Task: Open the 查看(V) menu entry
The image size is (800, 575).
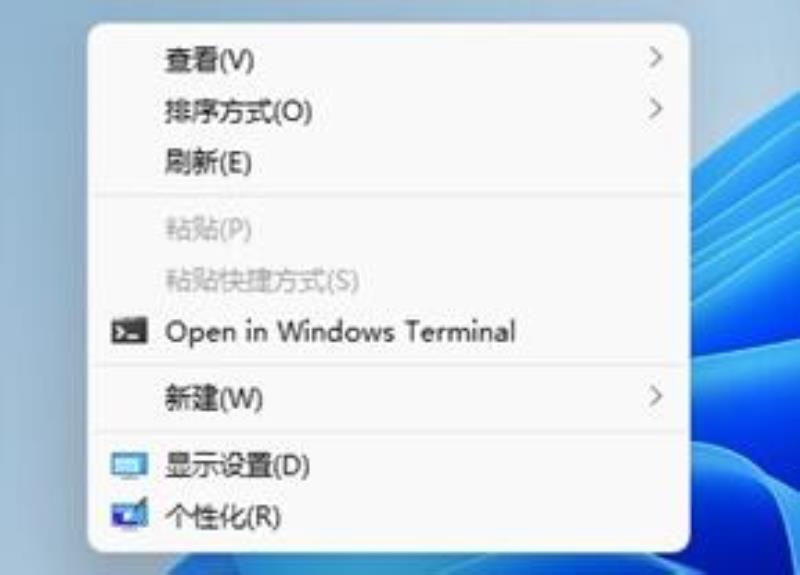Action: 389,59
